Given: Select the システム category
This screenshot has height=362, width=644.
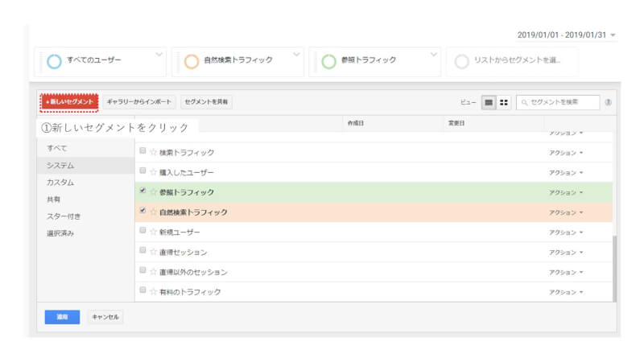Looking at the screenshot, I should point(85,166).
